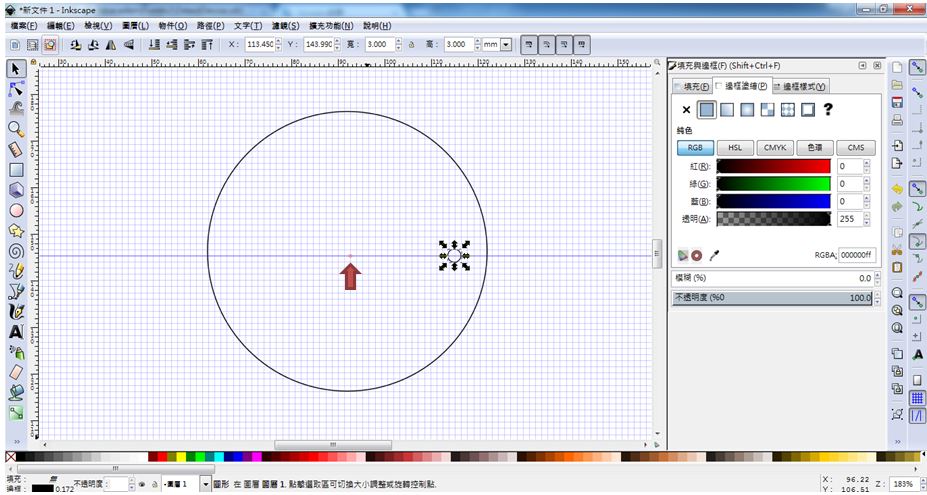
Task: Click the green G color slider
Action: point(773,184)
